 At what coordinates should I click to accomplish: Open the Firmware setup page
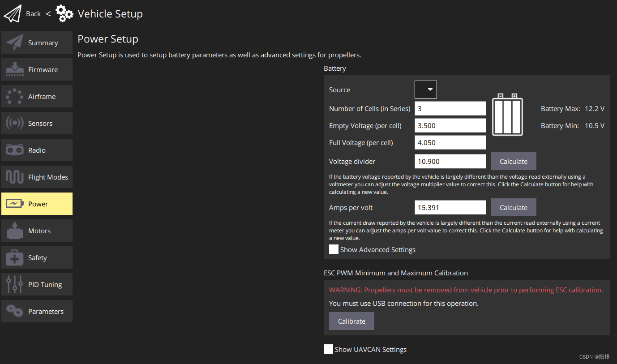[37, 69]
